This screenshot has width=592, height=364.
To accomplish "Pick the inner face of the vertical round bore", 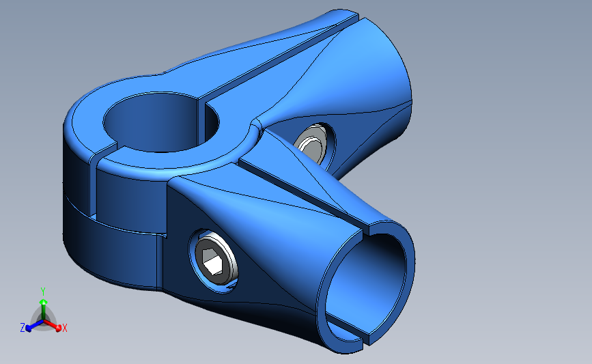I will point(151,122).
